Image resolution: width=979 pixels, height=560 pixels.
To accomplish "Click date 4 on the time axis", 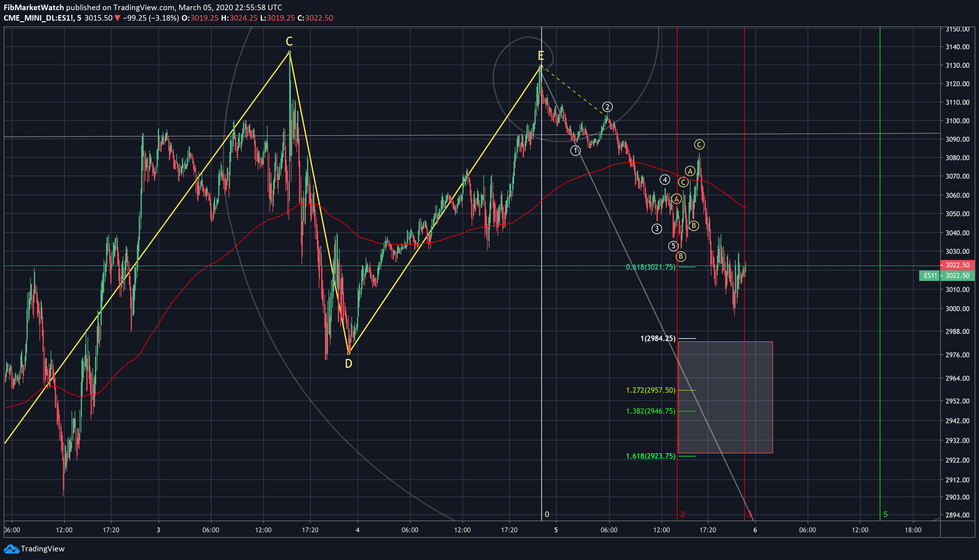I will (358, 530).
